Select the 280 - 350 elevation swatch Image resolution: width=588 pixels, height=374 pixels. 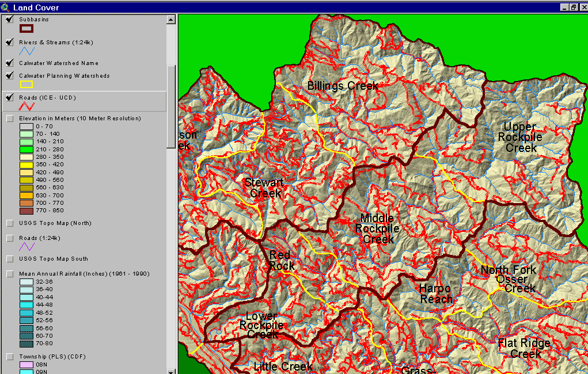[x=26, y=158]
